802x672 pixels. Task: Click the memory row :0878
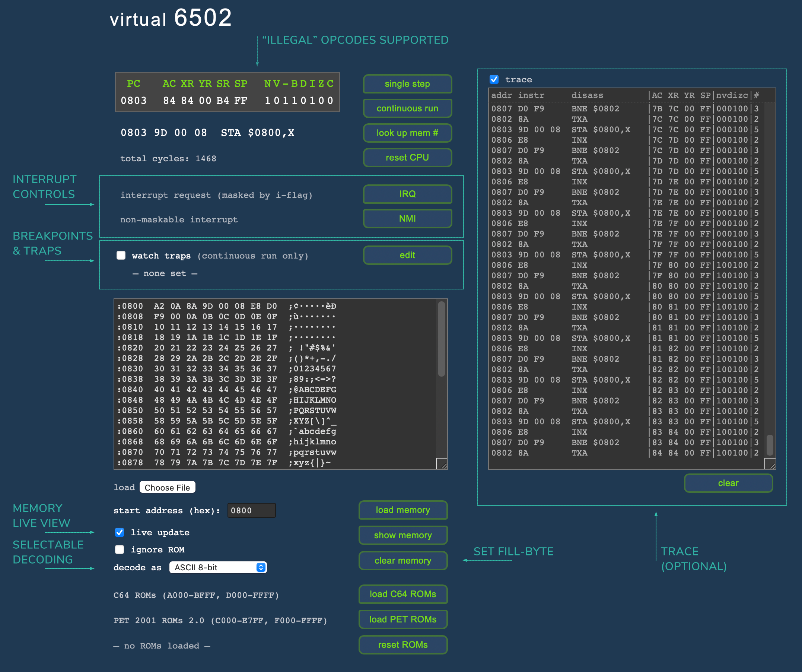tap(227, 463)
